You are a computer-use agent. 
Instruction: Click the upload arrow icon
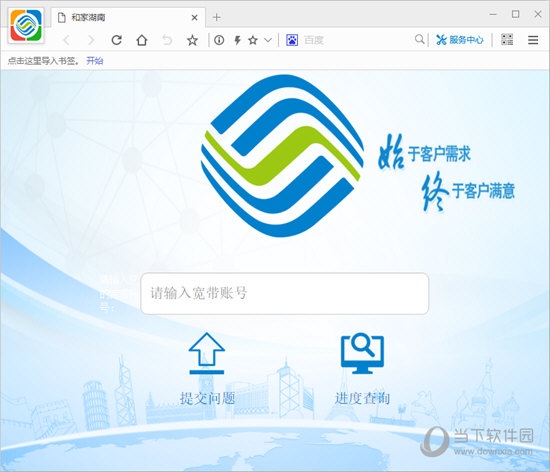pos(207,353)
